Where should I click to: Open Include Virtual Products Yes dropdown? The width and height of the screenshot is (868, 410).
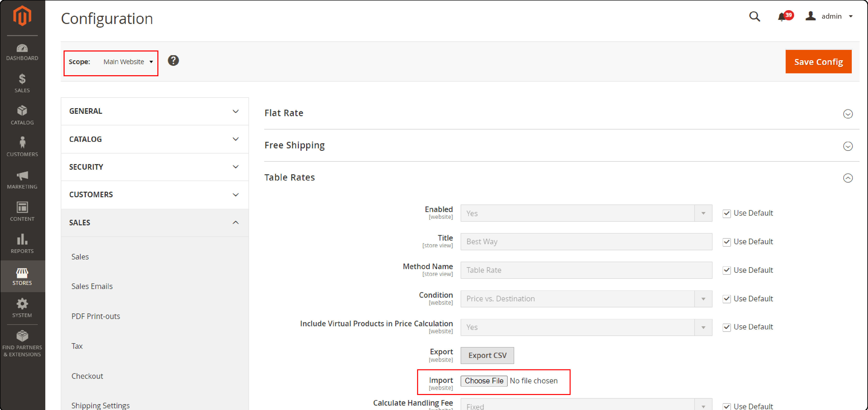click(x=586, y=327)
